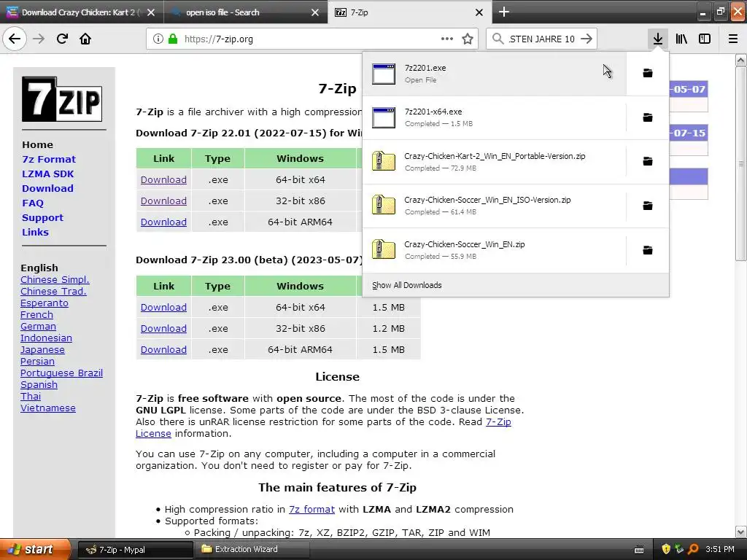The image size is (747, 560).
Task: Click the security shield tray icon
Action: [666, 549]
